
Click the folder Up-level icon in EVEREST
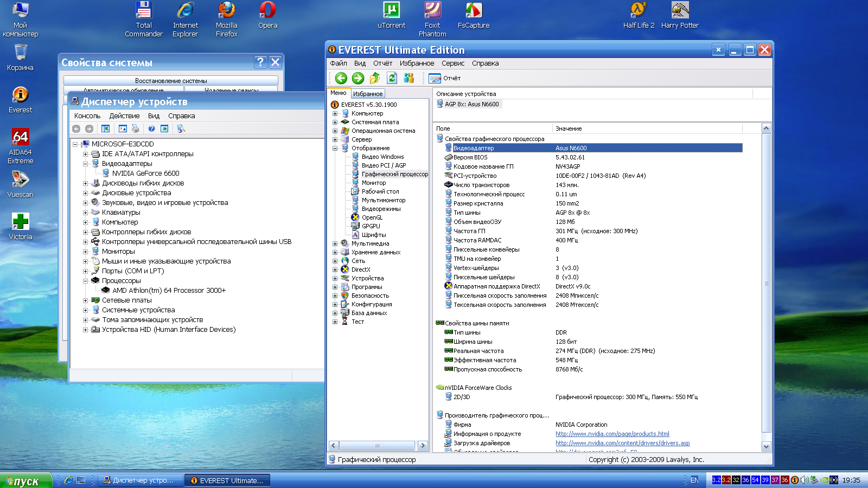click(x=374, y=78)
